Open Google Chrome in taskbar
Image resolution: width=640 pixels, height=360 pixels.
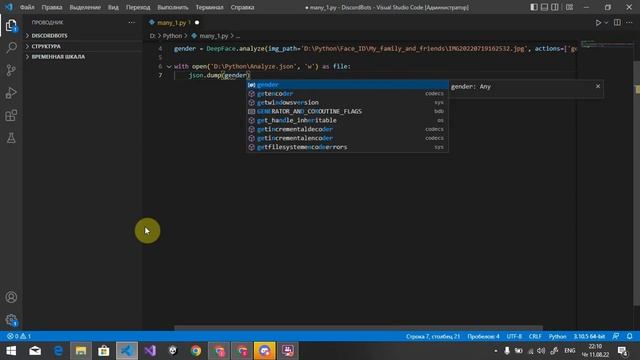tap(196, 351)
